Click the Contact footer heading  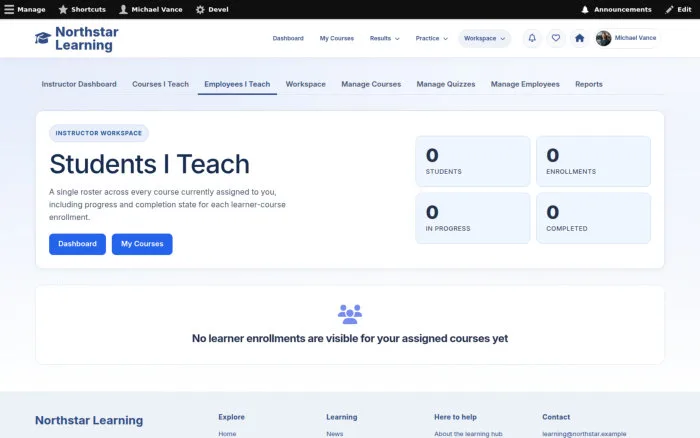tap(556, 417)
